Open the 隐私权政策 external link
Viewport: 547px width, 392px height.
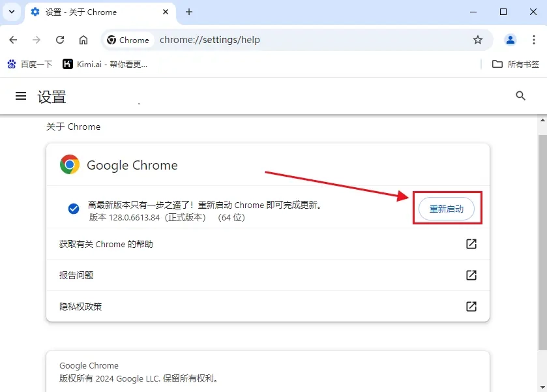click(471, 307)
